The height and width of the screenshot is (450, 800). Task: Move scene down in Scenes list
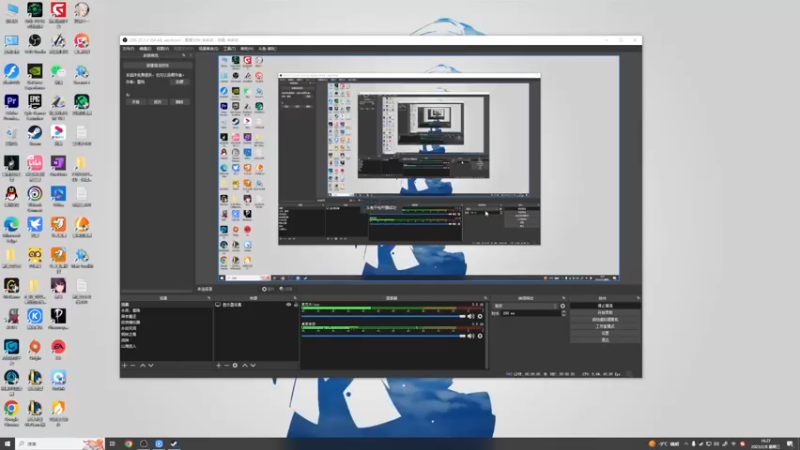[151, 365]
